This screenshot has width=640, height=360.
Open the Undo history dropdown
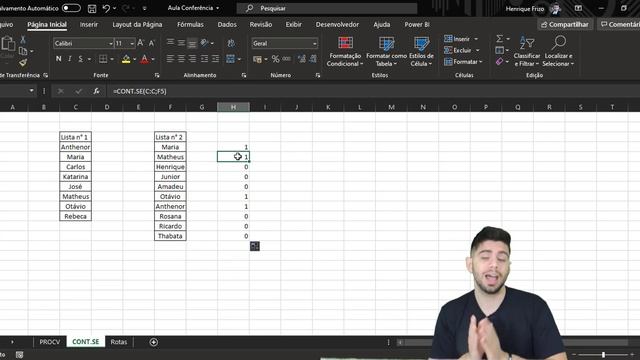(115, 8)
